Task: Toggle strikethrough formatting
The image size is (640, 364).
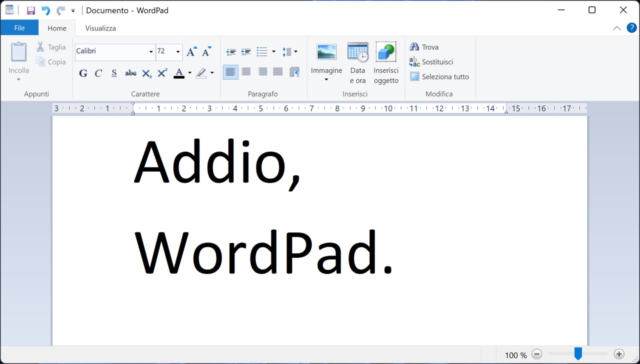Action: (x=130, y=73)
